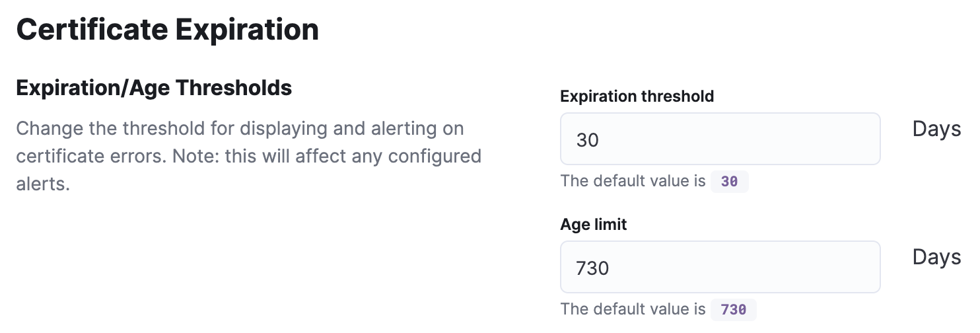Click the Days unit beside Expiration threshold
This screenshot has width=980, height=333.
pos(936,129)
